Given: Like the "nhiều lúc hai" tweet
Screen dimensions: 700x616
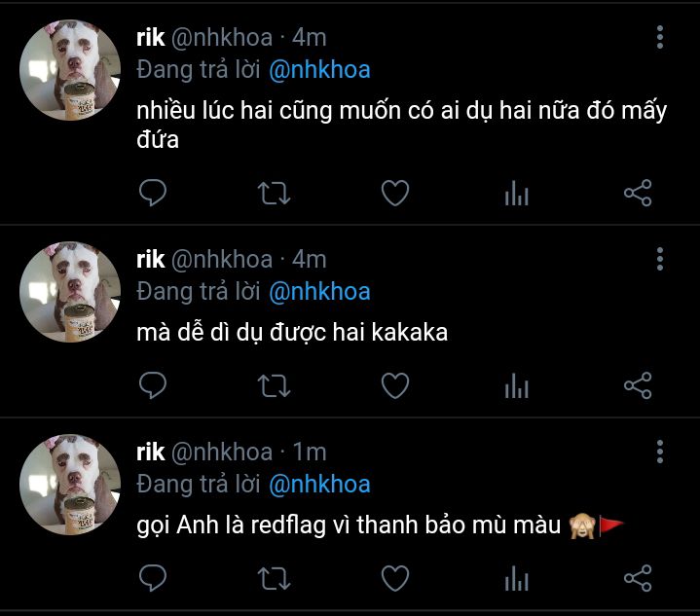Looking at the screenshot, I should coord(394,193).
